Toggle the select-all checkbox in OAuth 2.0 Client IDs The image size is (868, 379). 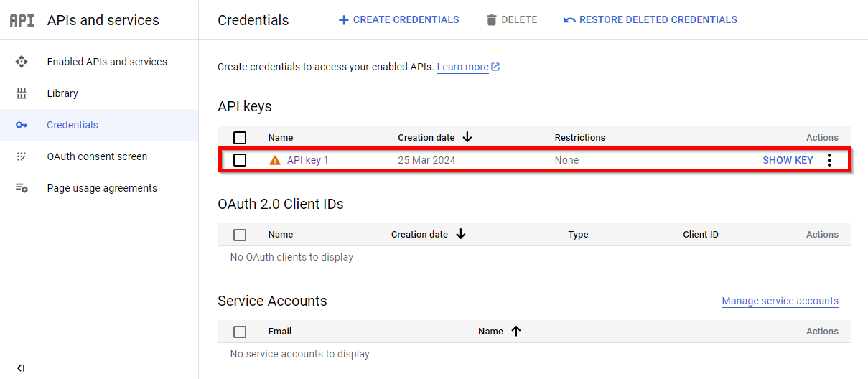(x=240, y=235)
